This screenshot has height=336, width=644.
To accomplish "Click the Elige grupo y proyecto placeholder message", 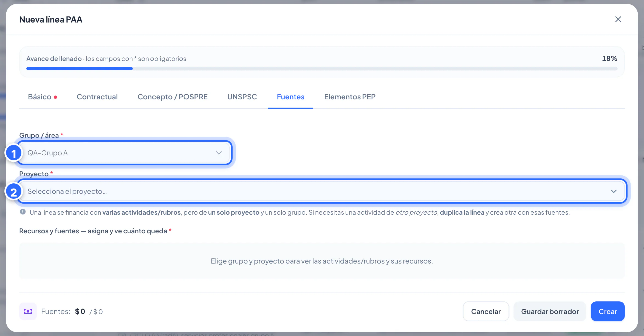I will click(322, 261).
